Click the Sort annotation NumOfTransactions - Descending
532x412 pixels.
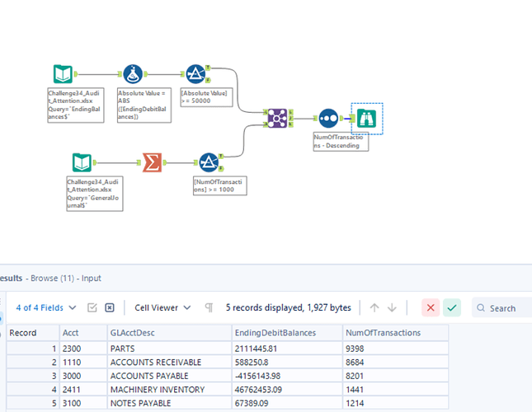point(341,142)
